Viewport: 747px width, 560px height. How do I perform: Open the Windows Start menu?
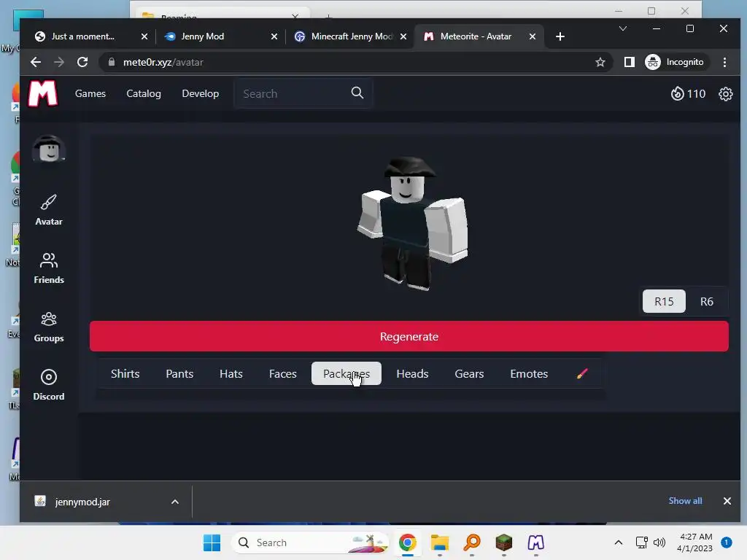pos(212,542)
